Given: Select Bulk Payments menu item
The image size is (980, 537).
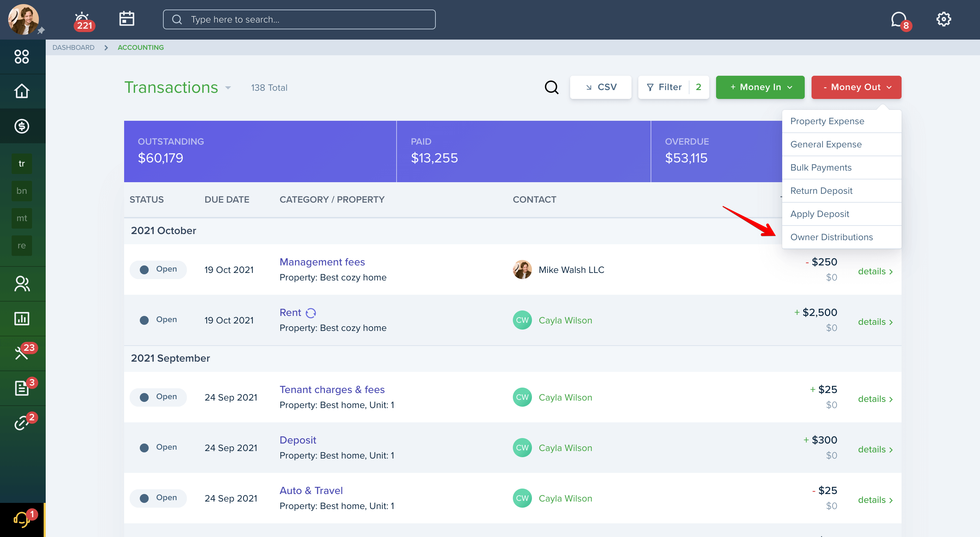Looking at the screenshot, I should [841, 168].
